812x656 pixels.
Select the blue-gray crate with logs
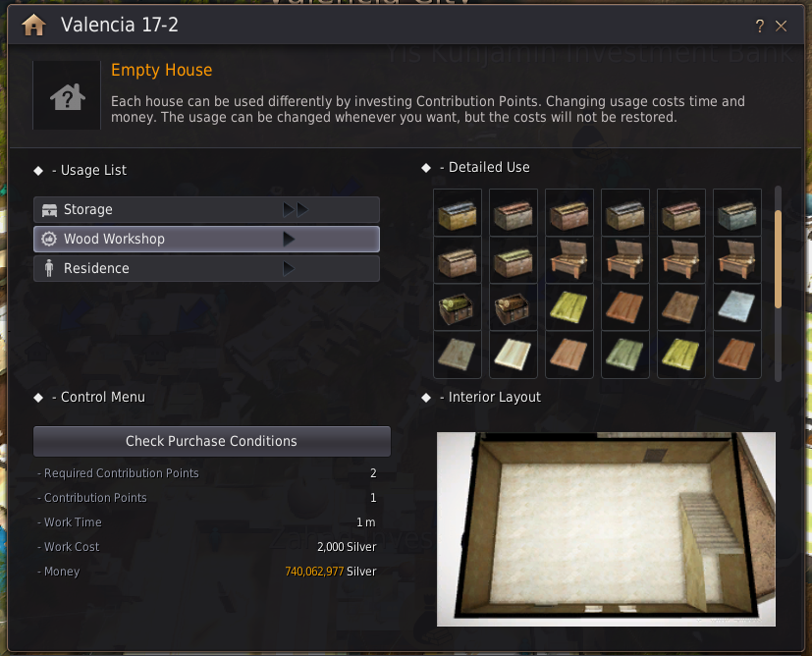[737, 213]
